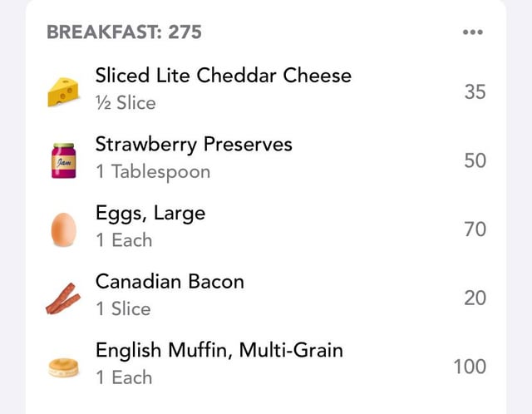Open the Eggs, Large entry
The image size is (532, 414).
[x=150, y=213]
